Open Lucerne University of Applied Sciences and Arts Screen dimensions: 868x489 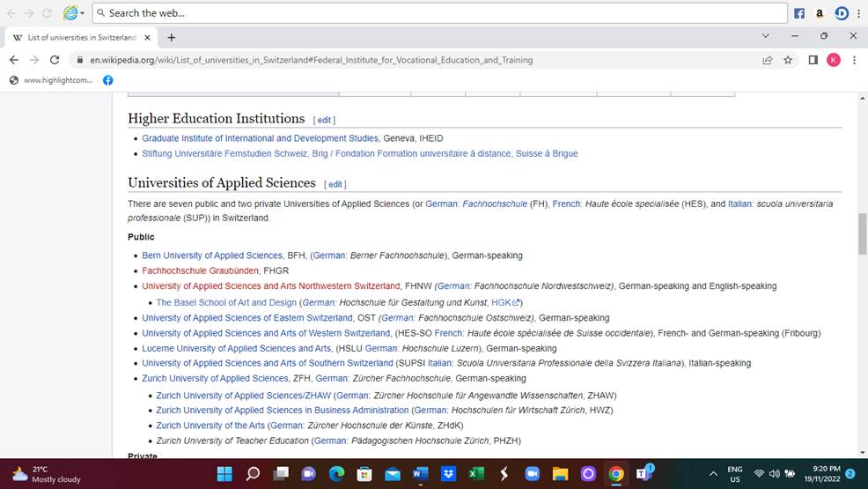pos(237,348)
